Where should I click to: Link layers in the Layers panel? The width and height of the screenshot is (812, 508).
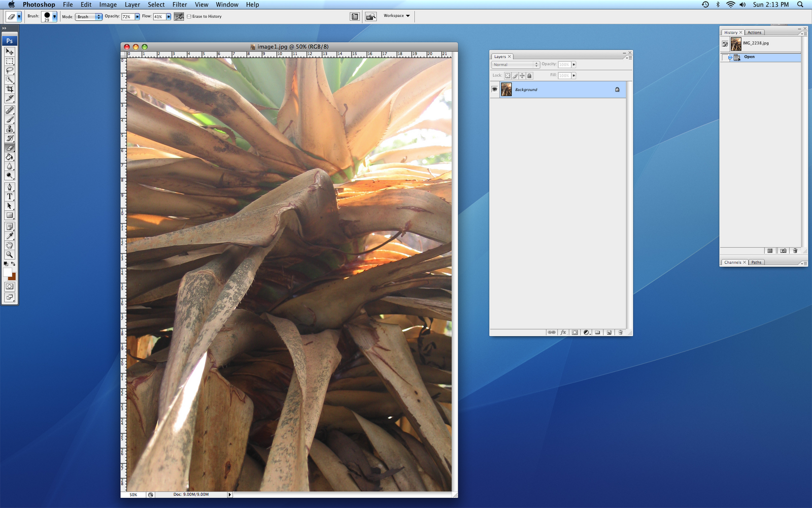(x=552, y=332)
